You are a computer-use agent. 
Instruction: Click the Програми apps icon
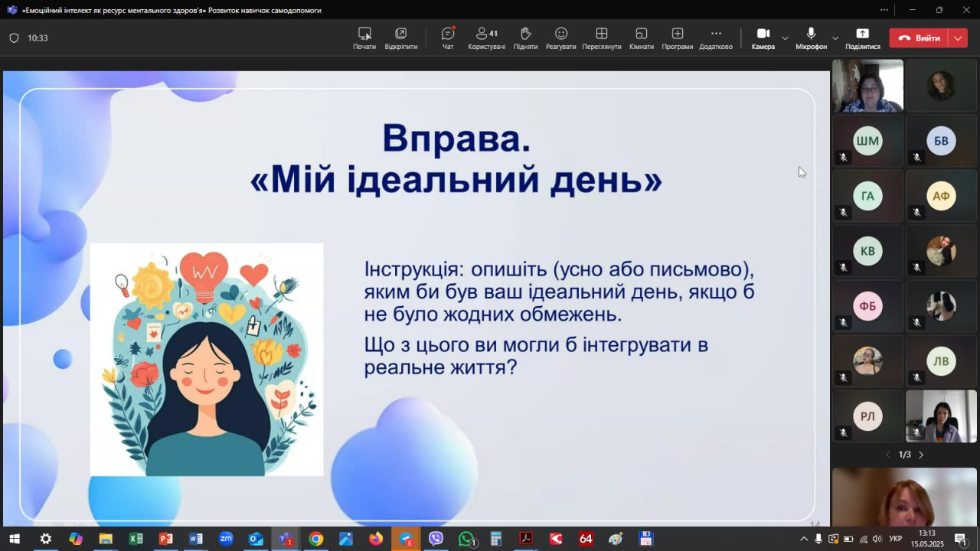point(677,37)
